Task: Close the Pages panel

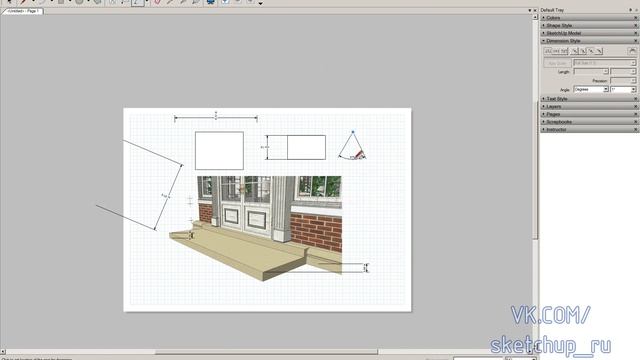Action: click(636, 115)
